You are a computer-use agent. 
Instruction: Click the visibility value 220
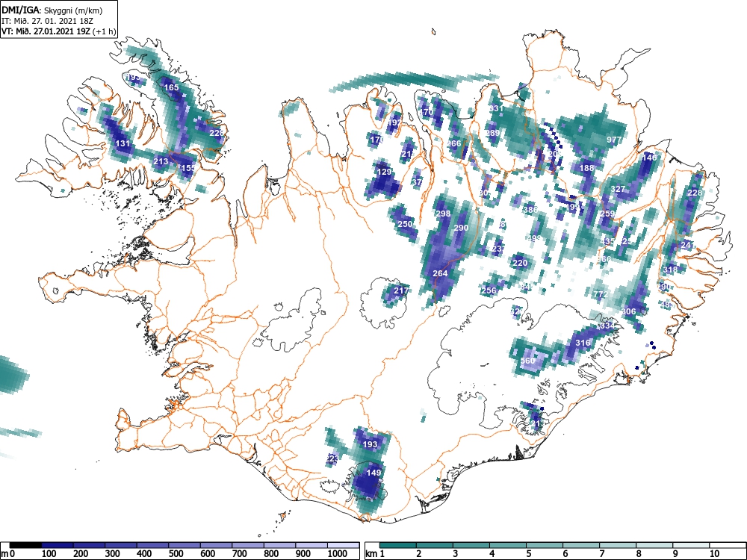coord(520,263)
